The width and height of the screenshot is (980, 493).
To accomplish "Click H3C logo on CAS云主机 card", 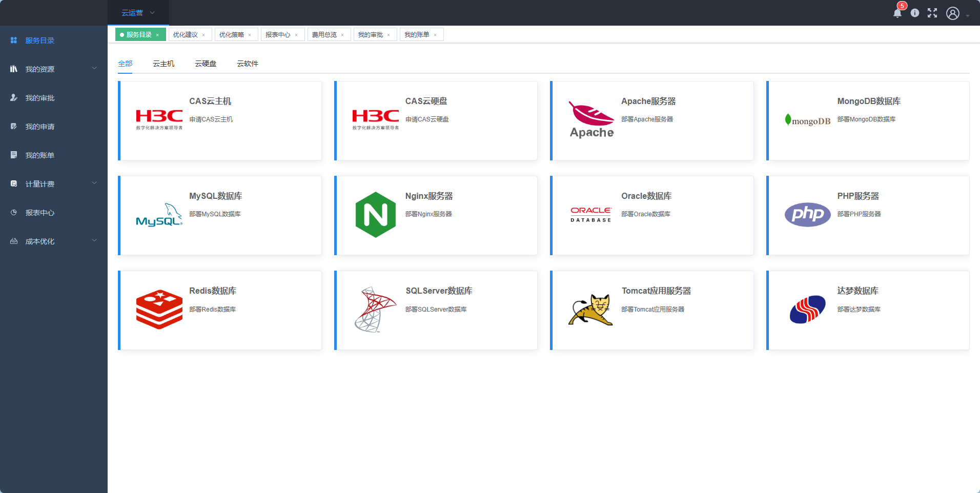I will [159, 119].
